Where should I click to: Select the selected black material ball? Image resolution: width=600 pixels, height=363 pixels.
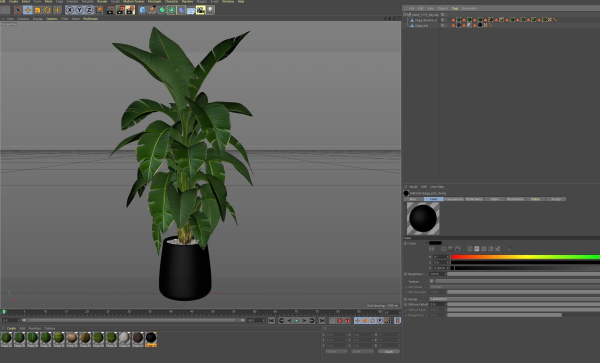[151, 338]
